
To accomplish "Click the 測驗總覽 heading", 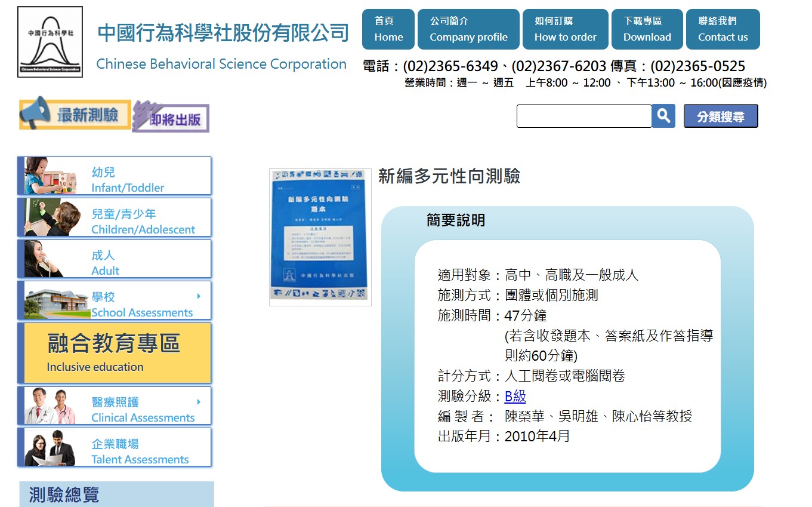I will point(64,494).
